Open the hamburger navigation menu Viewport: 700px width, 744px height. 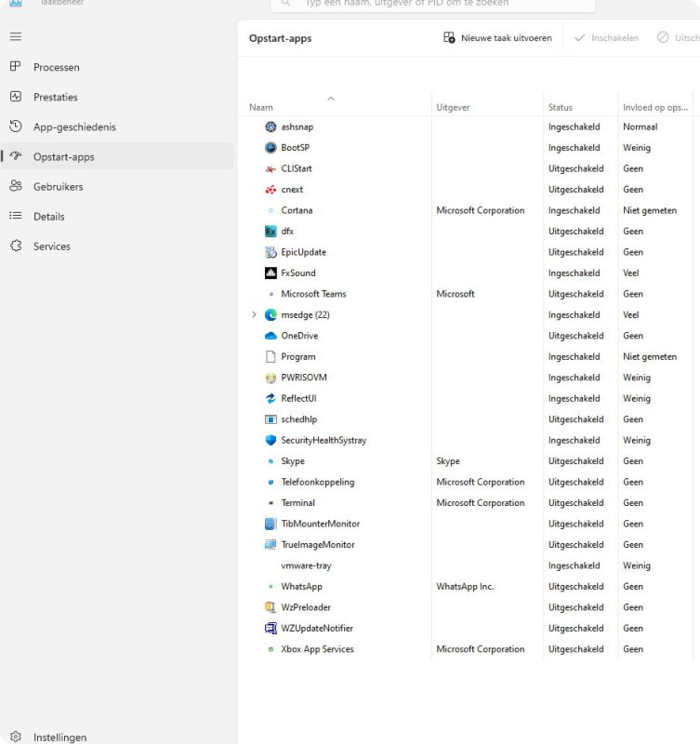pos(15,36)
